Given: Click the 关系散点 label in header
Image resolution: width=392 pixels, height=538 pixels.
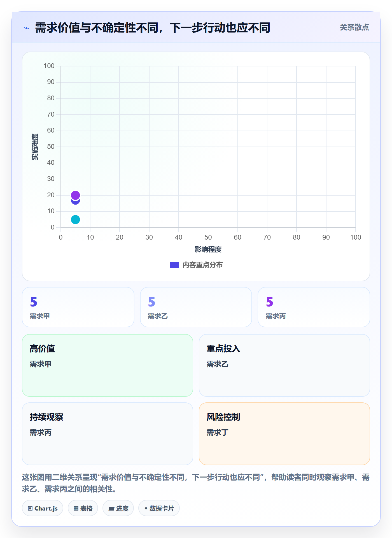Looking at the screenshot, I should (x=354, y=27).
